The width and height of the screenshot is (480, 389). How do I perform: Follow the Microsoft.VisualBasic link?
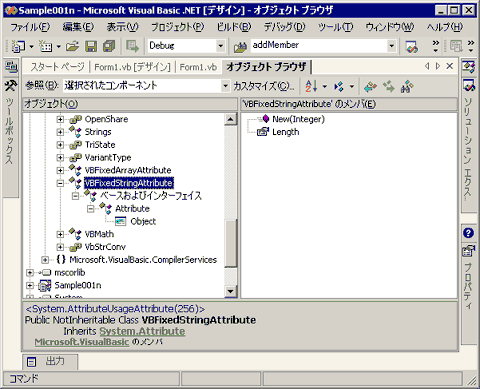[x=82, y=342]
